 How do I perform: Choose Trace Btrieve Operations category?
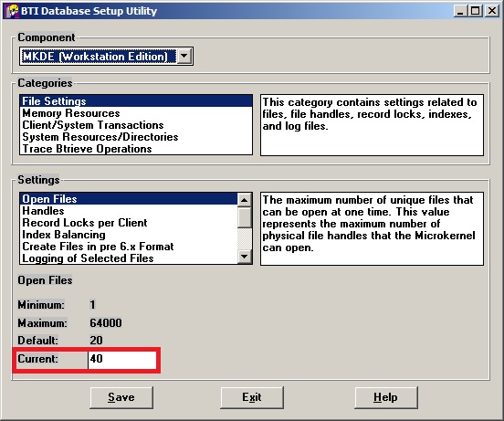point(136,149)
